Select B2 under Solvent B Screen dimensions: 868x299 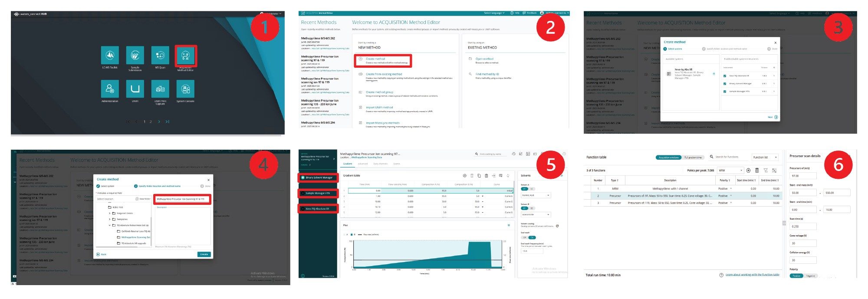point(532,208)
